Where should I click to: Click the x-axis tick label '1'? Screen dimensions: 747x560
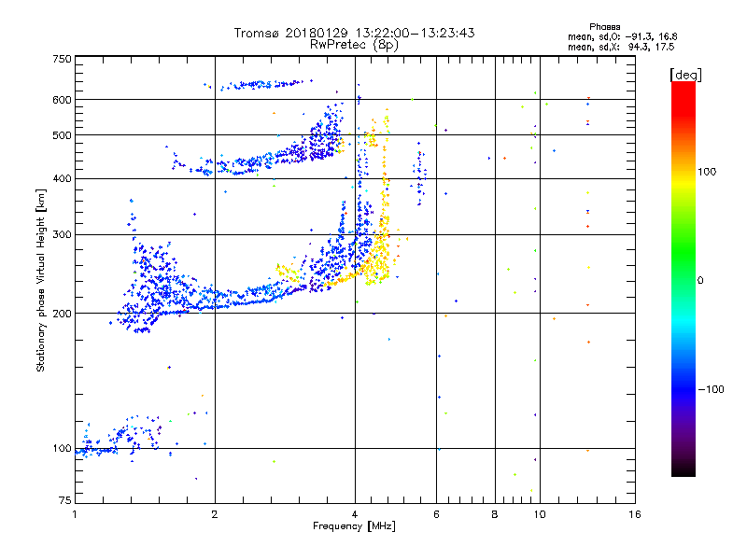(x=75, y=514)
